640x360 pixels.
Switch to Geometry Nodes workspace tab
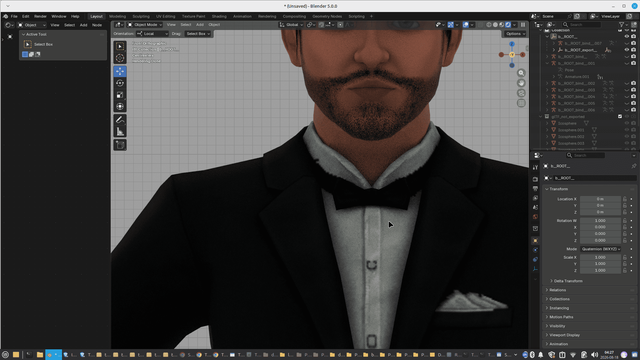coord(327,16)
